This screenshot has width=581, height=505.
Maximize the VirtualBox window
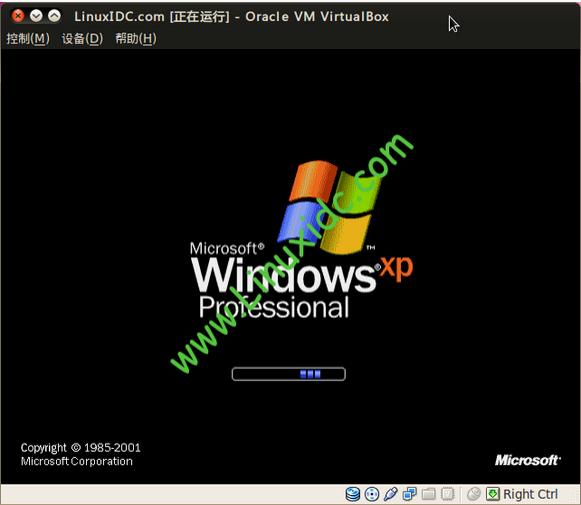[54, 16]
